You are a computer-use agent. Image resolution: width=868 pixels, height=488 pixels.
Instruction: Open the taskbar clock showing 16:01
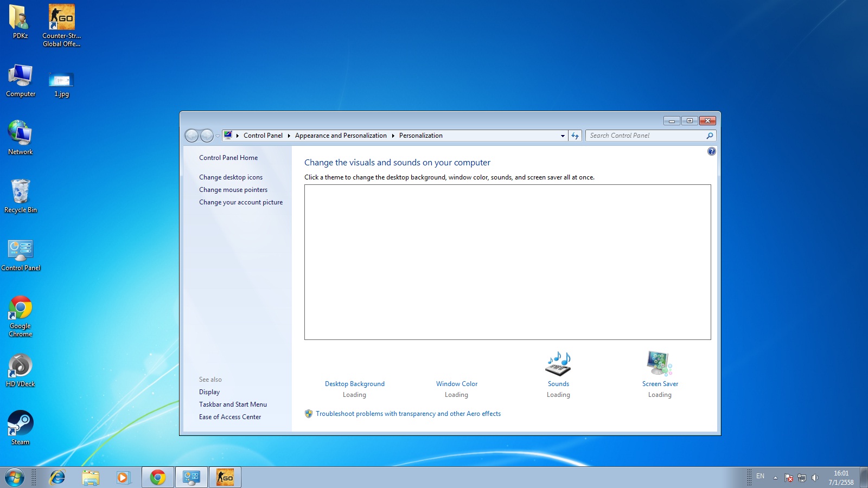841,478
